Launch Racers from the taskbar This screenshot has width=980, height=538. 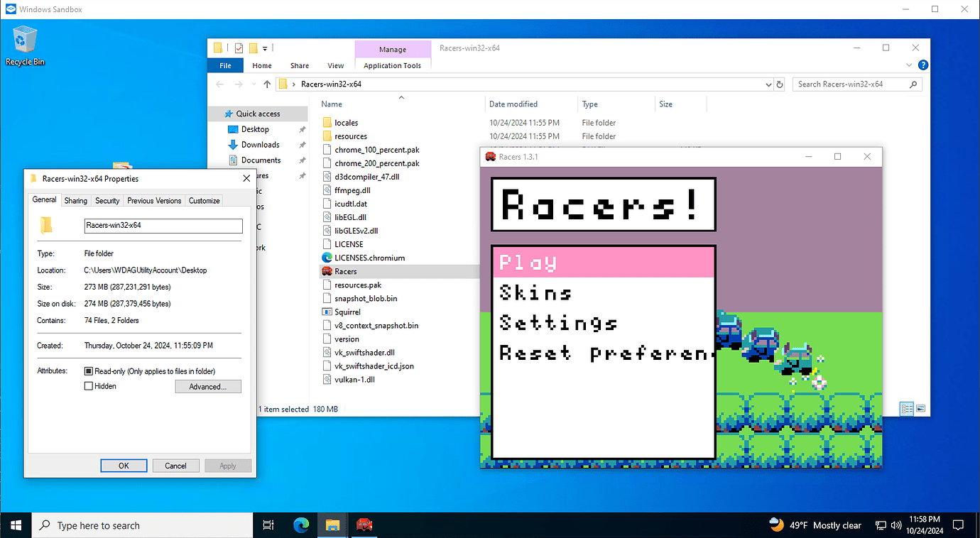click(x=364, y=525)
